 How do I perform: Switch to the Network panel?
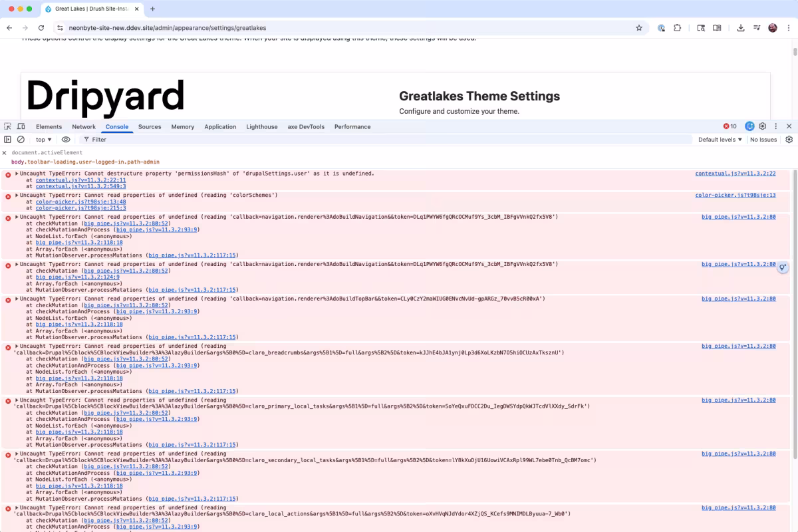tap(84, 126)
